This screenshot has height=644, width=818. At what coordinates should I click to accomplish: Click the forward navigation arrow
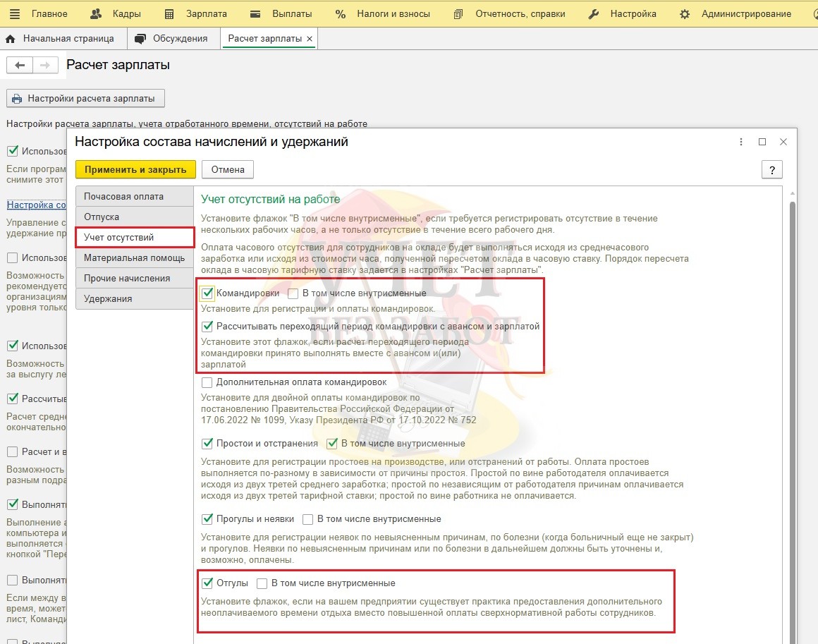click(44, 65)
